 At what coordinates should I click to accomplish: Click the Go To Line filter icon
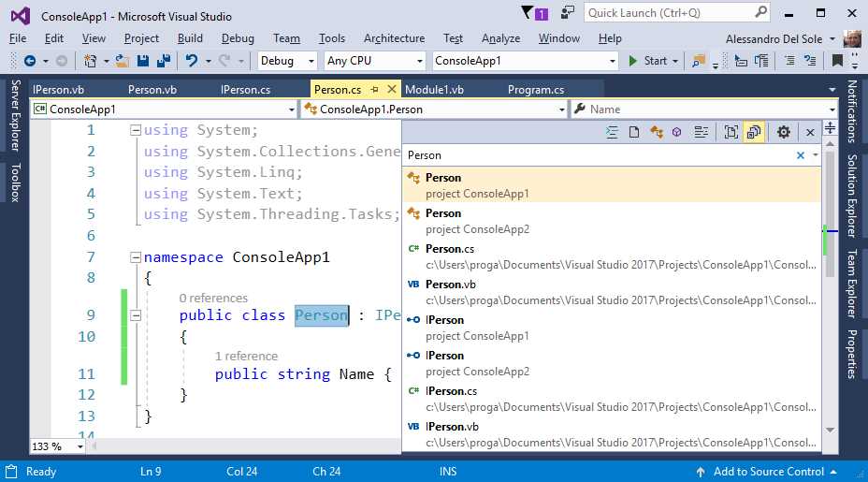pyautogui.click(x=612, y=132)
